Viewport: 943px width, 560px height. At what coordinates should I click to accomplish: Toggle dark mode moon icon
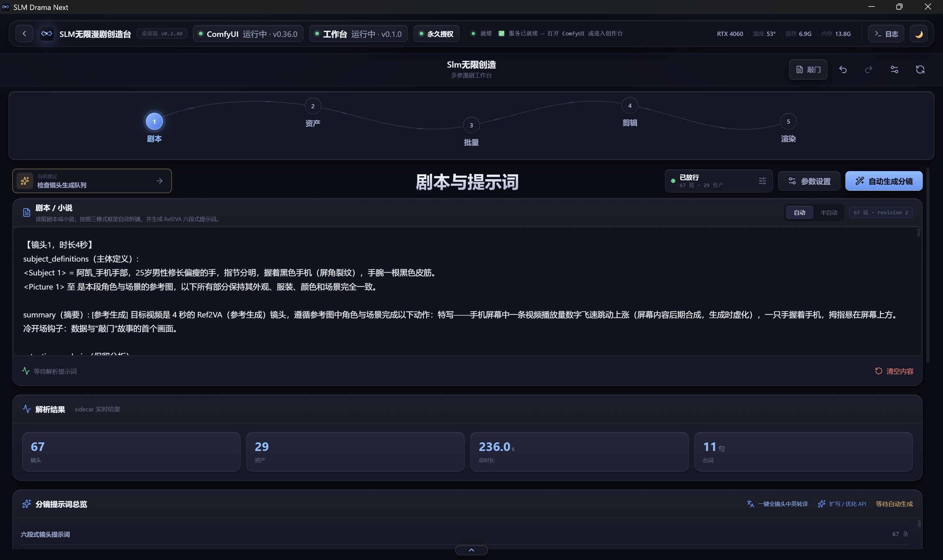(919, 34)
